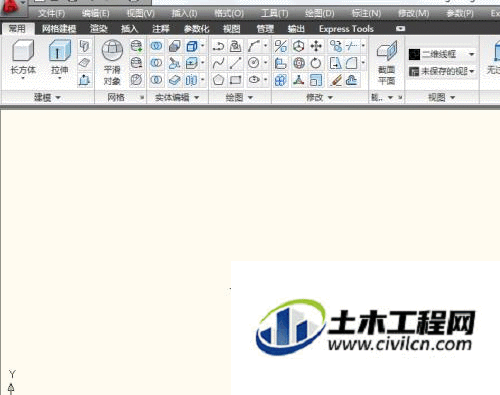This screenshot has width=500, height=395.
Task: Click the 3D move gizmo icon
Action: point(298,46)
